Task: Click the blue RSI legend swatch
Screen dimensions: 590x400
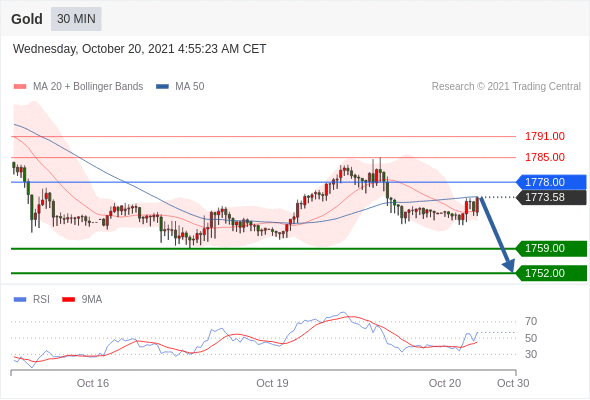Action: tap(20, 300)
